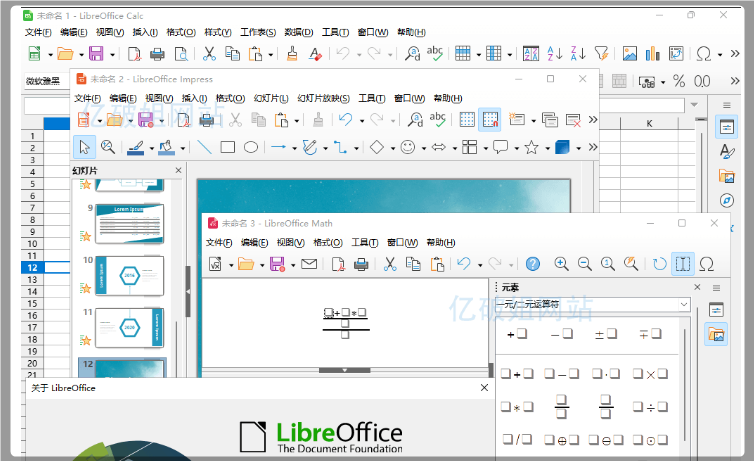
Task: Toggle Formula Cursor button in Math toolbar
Action: point(683,263)
